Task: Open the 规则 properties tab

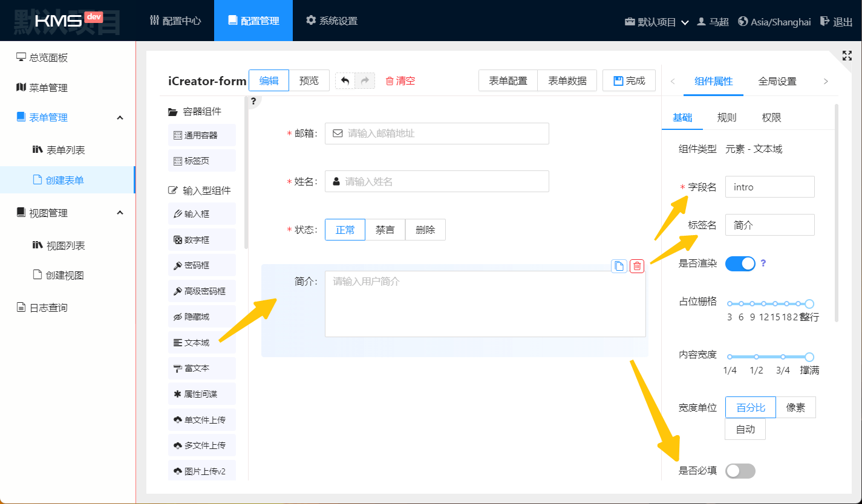Action: pyautogui.click(x=726, y=118)
